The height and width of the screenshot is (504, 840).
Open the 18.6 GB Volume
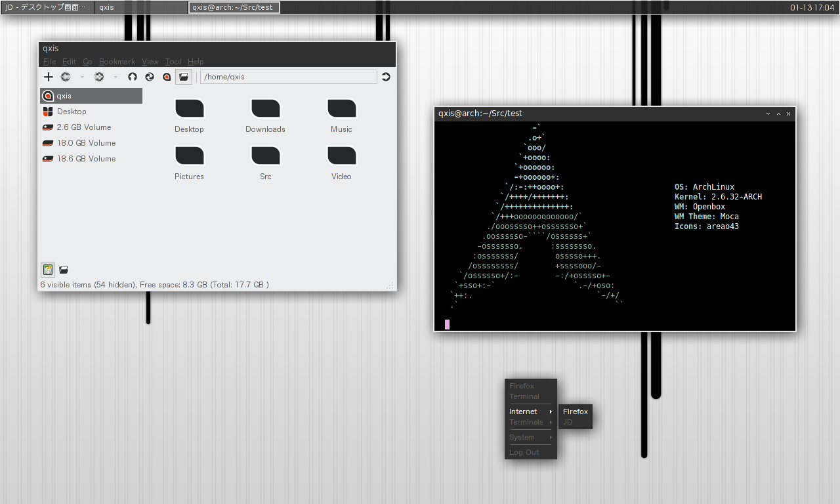91,159
